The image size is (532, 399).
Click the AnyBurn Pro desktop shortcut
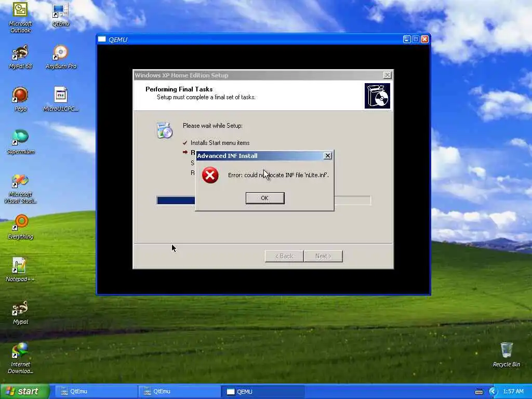click(61, 57)
